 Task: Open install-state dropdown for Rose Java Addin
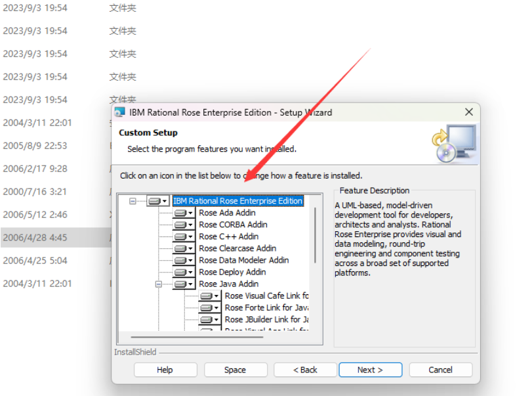click(184, 284)
